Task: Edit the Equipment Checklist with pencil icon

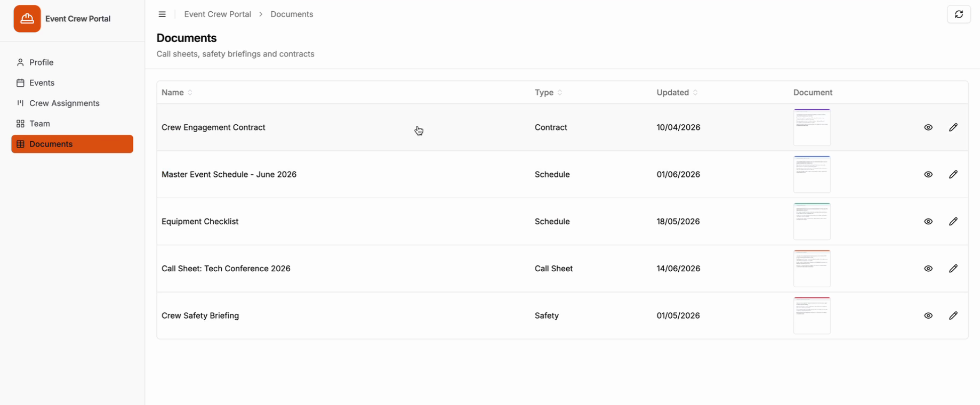Action: tap(953, 222)
